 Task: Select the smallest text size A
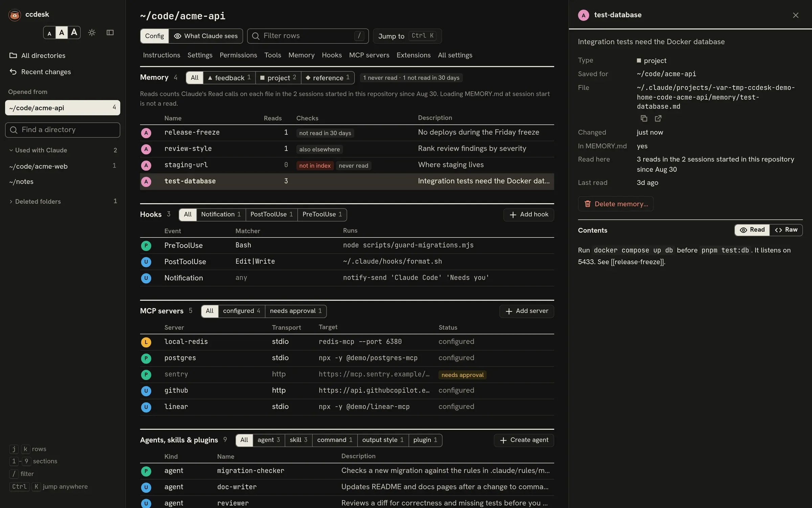click(x=49, y=33)
